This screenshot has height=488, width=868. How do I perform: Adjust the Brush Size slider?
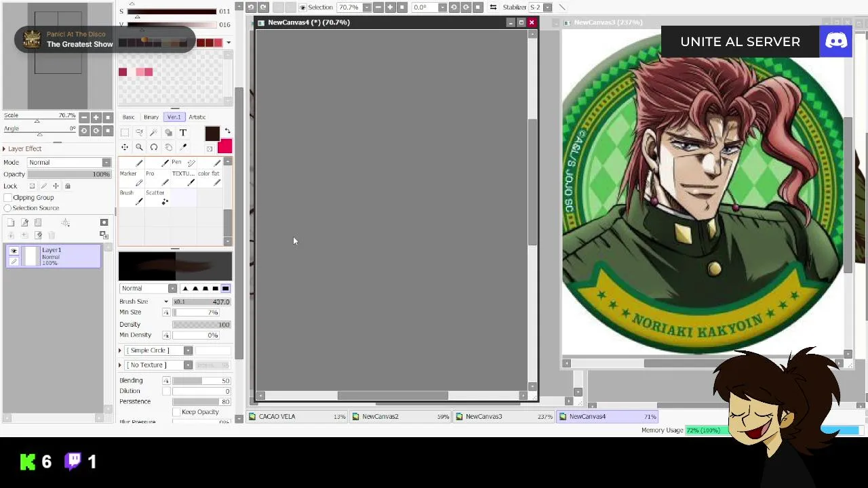201,302
